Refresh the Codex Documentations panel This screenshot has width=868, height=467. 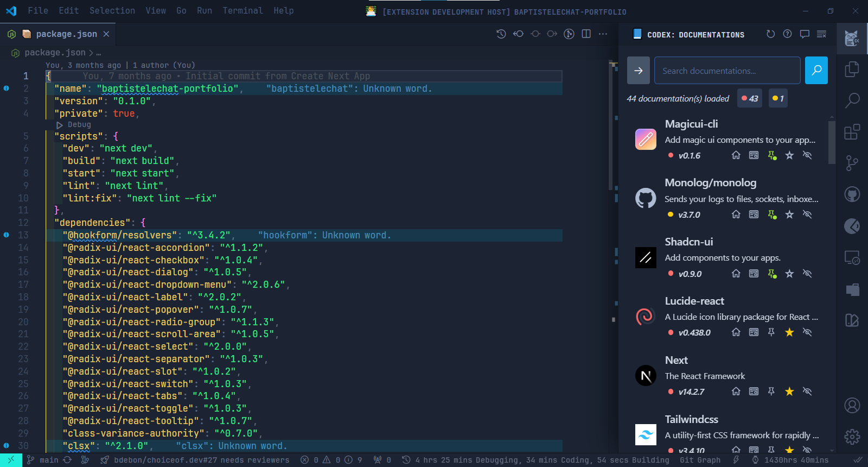click(x=770, y=34)
